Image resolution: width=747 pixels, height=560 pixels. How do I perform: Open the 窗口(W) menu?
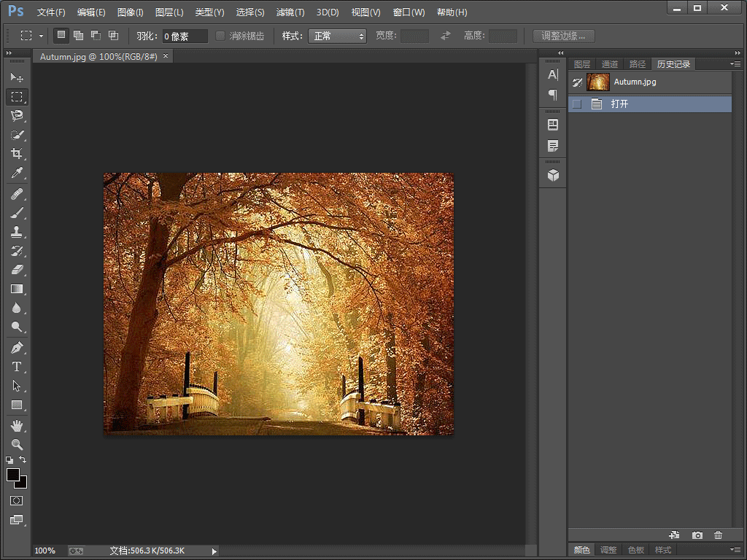[x=409, y=12]
